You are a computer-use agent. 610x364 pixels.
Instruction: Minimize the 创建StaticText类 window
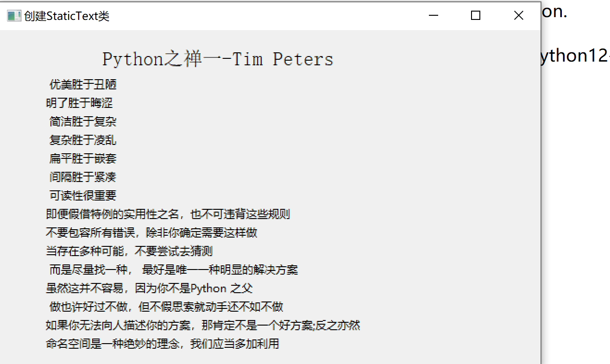click(x=434, y=16)
